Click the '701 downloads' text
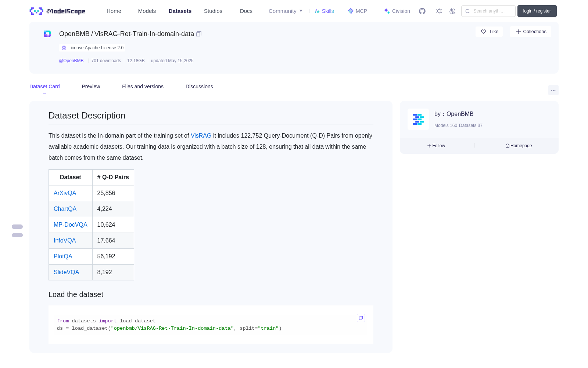The width and height of the screenshot is (588, 368). 106,61
